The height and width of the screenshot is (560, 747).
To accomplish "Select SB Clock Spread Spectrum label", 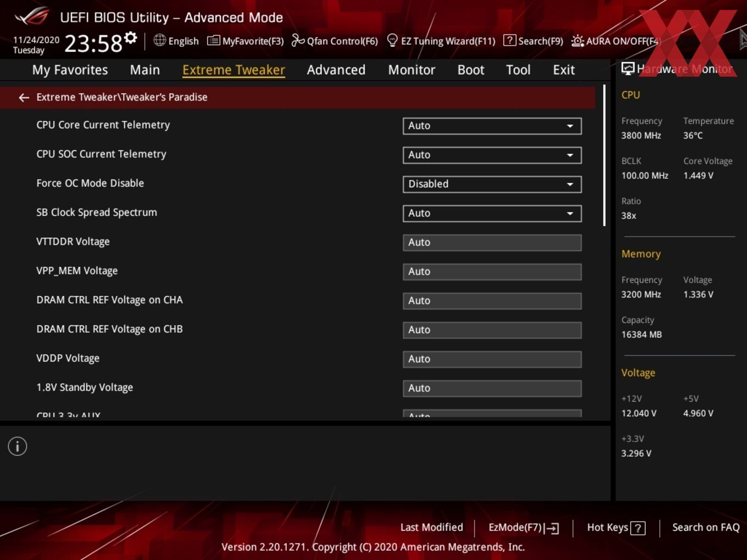I will click(x=97, y=212).
